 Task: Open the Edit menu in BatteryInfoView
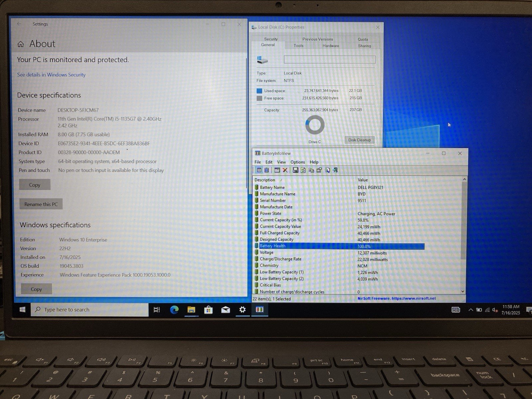point(269,162)
